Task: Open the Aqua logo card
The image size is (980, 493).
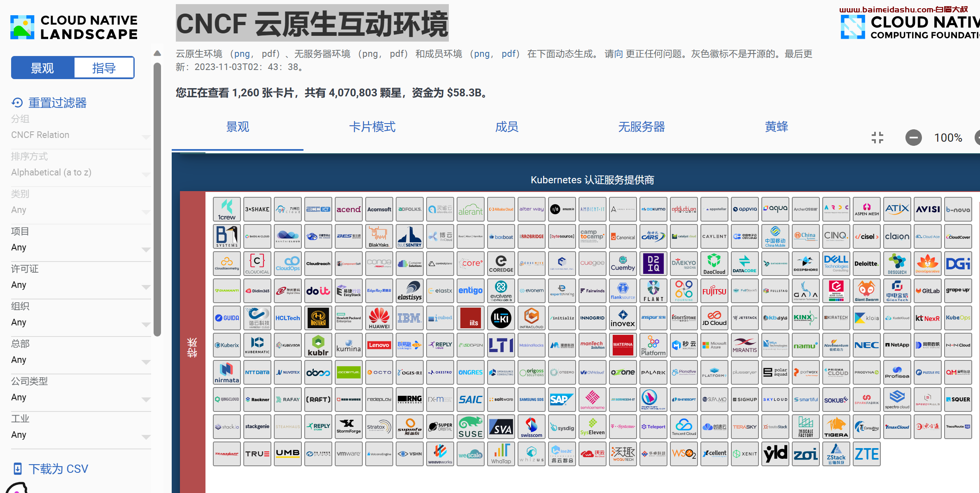Action: pos(775,209)
